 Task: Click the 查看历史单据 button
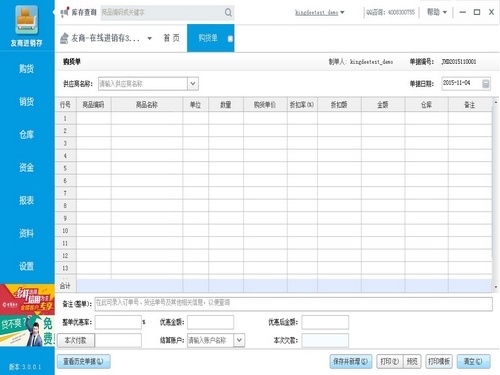[83, 361]
